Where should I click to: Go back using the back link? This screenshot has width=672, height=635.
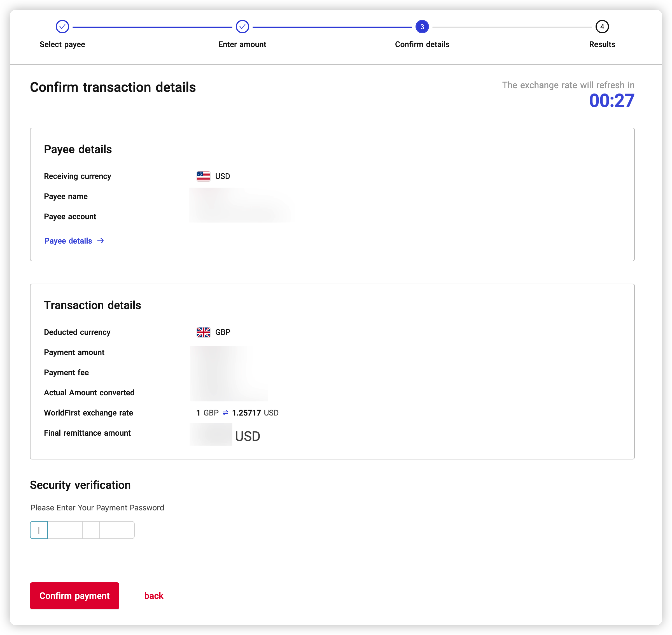(154, 596)
